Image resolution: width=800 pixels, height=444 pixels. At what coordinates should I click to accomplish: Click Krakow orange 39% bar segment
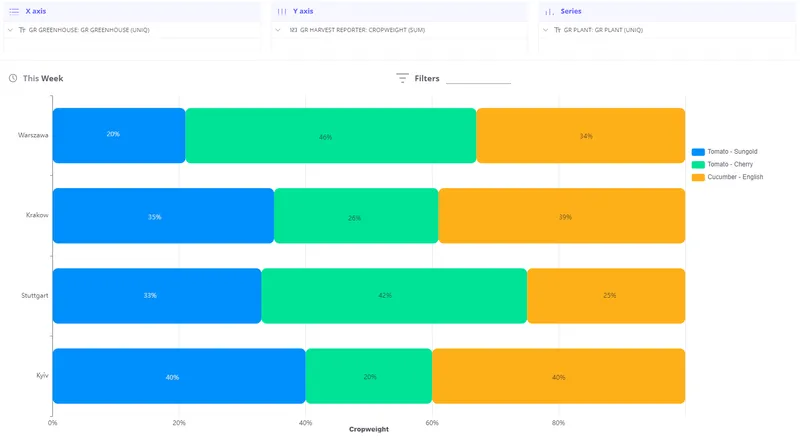point(562,216)
